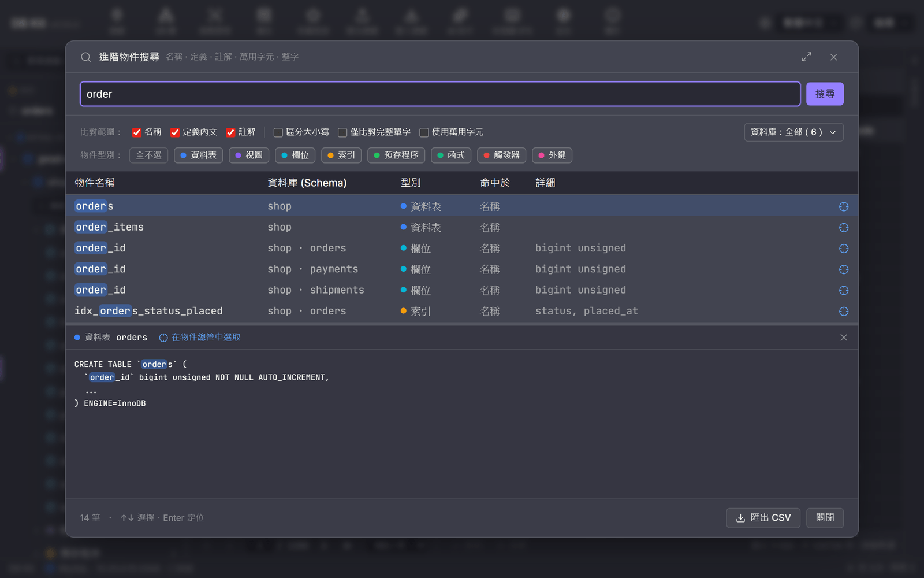Viewport: 924px width, 578px height.
Task: Click the search magnifier icon in dialog header
Action: (x=85, y=57)
